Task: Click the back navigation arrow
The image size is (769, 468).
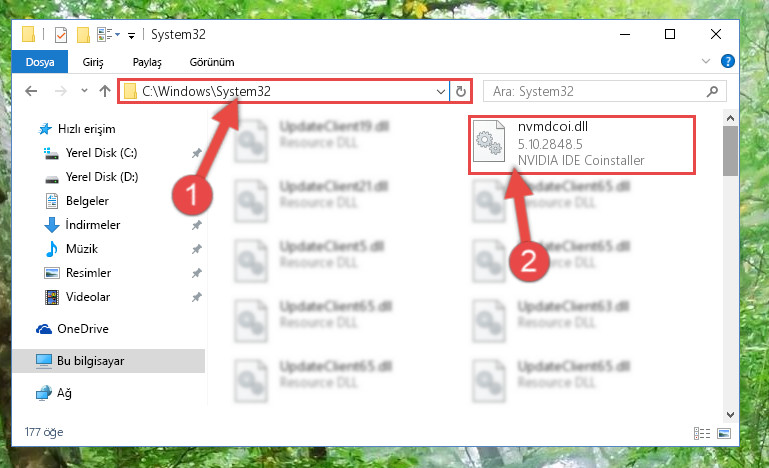Action: tap(31, 91)
